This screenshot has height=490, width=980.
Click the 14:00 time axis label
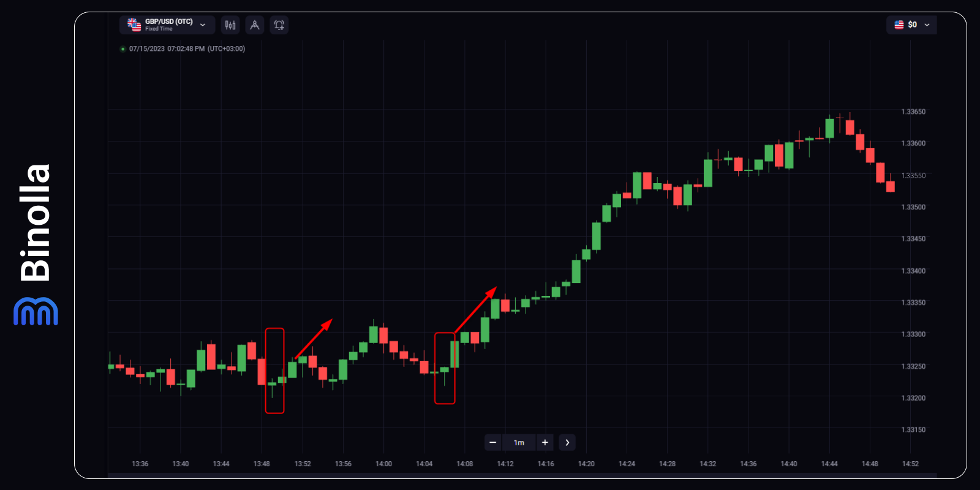pos(383,464)
